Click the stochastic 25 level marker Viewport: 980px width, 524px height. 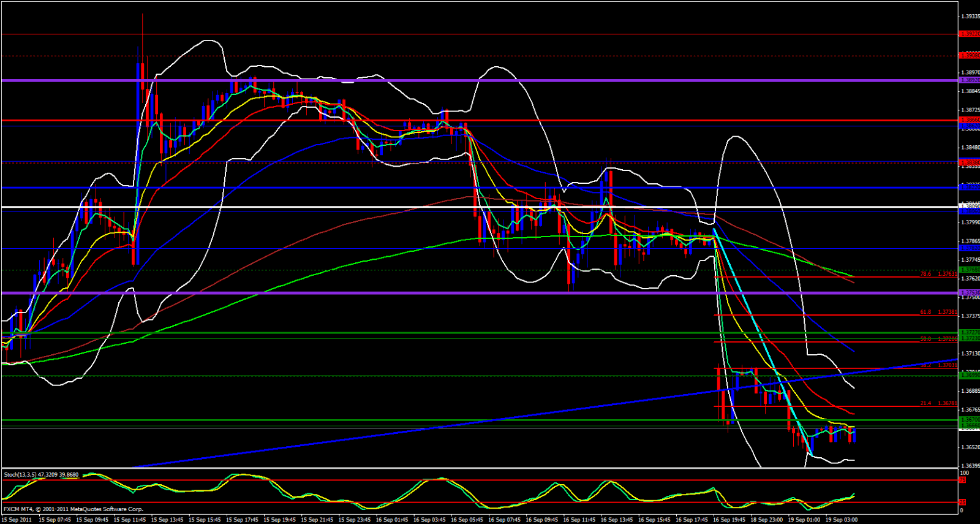pos(962,503)
